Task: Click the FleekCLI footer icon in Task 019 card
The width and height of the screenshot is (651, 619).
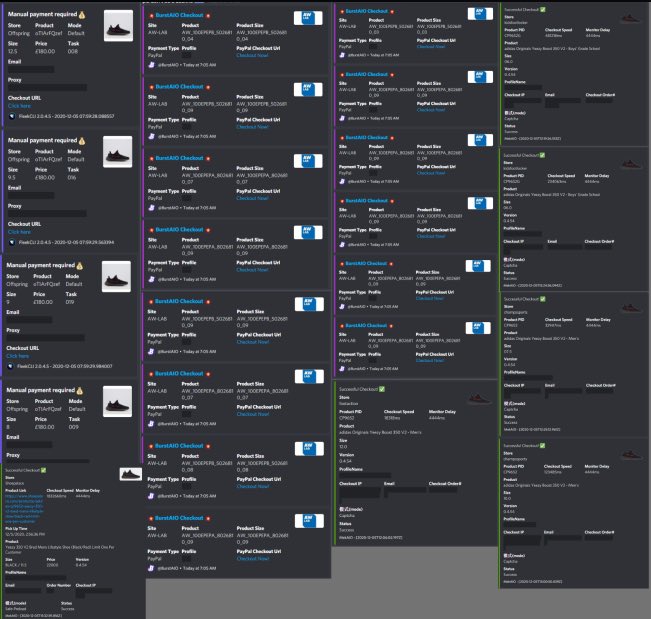Action: click(10, 366)
